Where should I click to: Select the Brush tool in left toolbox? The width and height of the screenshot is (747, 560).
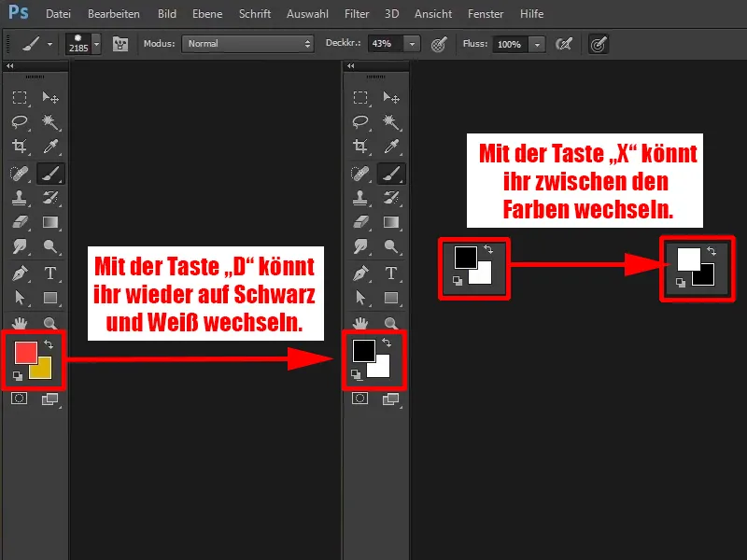pyautogui.click(x=50, y=174)
